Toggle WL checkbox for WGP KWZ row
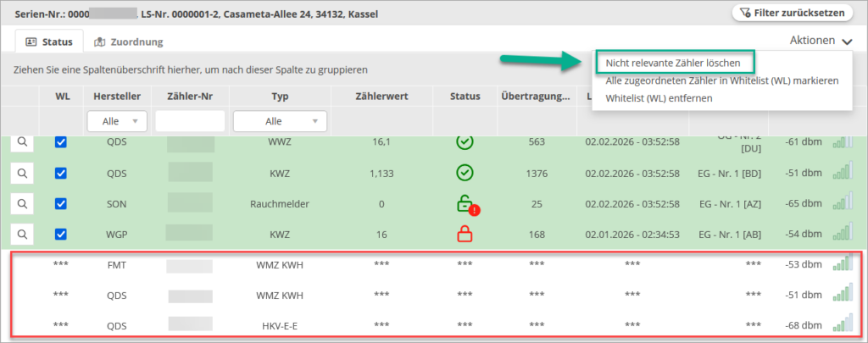 coord(61,234)
